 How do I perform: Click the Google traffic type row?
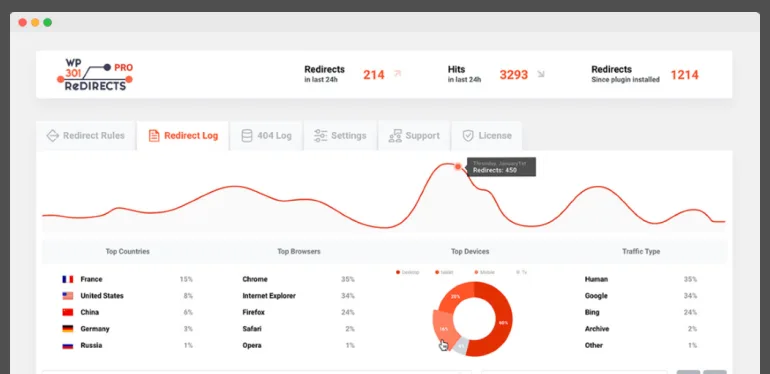[641, 296]
